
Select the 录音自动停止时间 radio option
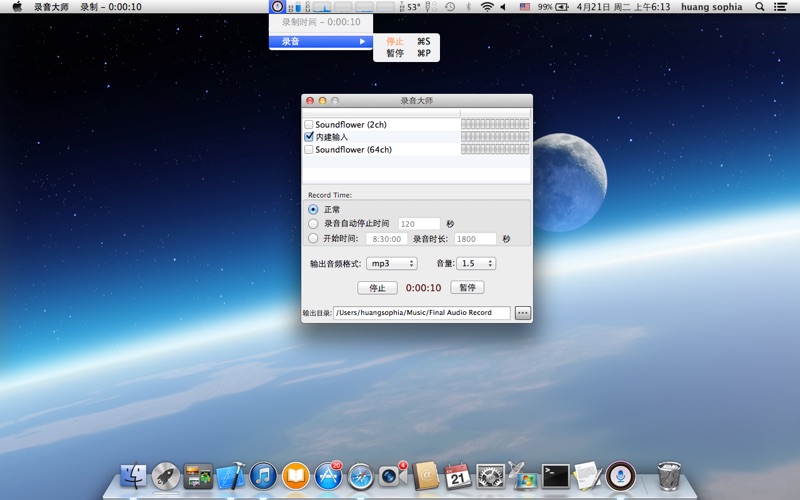(314, 224)
